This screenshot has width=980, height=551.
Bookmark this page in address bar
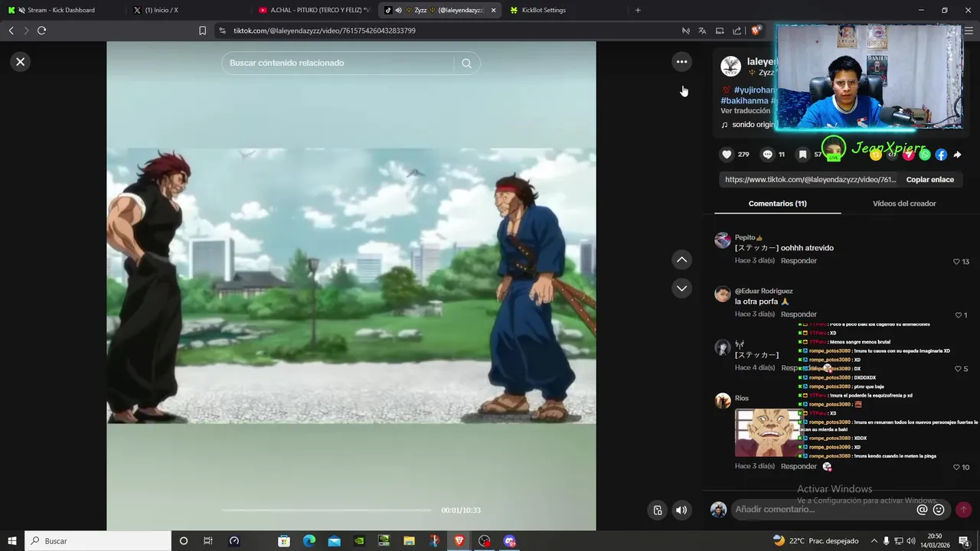(202, 31)
